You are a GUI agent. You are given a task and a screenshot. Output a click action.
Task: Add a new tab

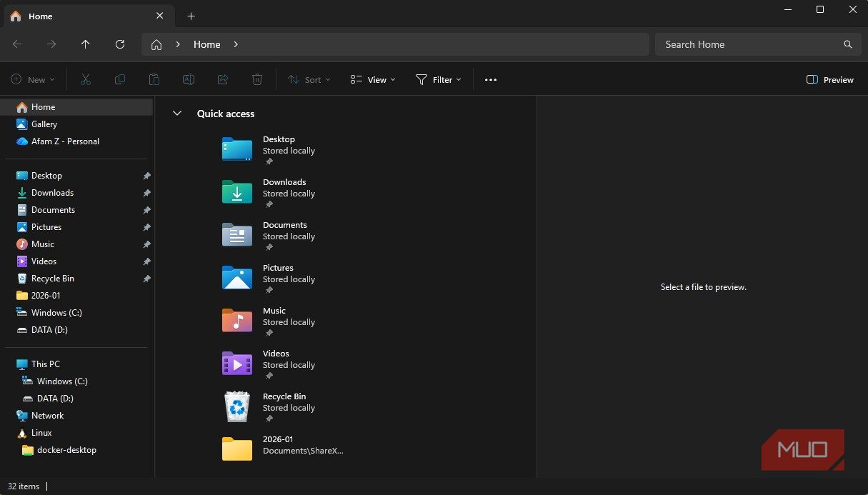[x=191, y=16]
